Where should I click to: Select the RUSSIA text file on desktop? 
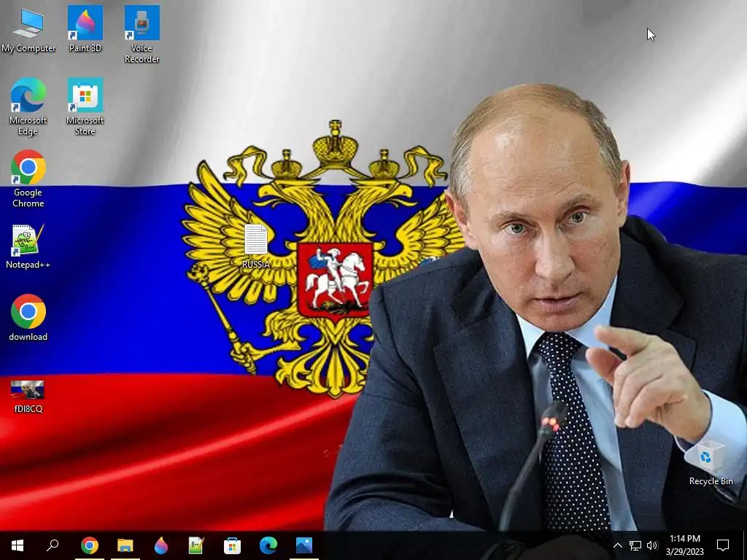click(x=256, y=246)
